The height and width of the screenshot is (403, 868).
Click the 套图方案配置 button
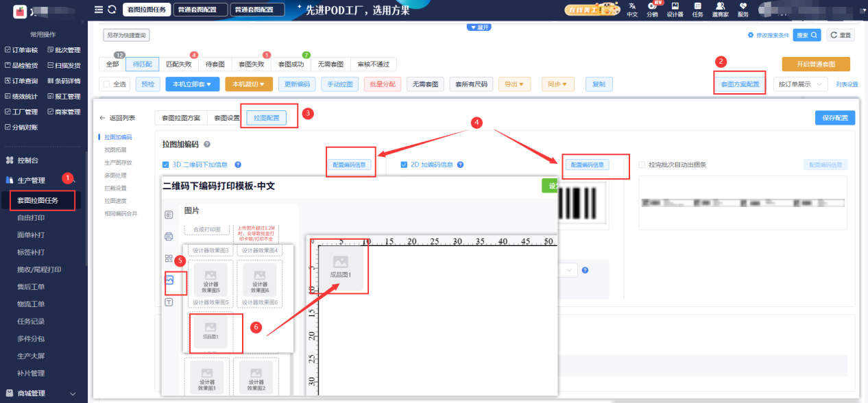740,84
